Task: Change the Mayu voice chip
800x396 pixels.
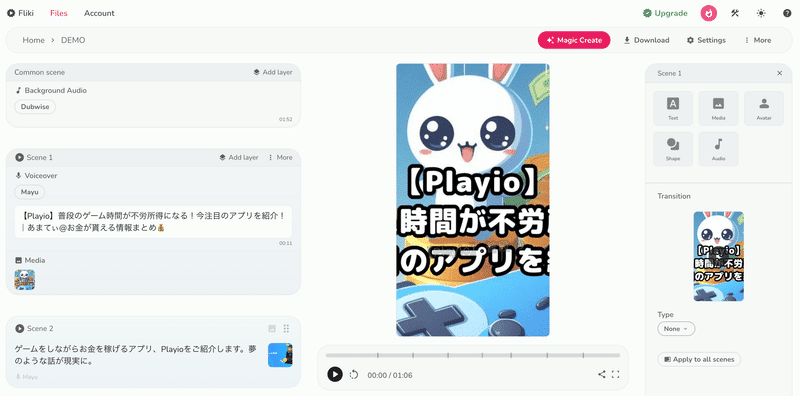Action: [x=30, y=192]
